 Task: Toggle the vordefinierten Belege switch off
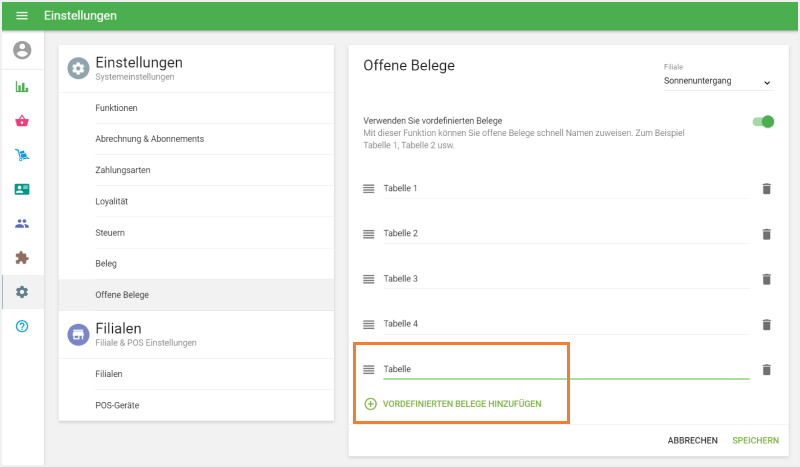point(763,122)
